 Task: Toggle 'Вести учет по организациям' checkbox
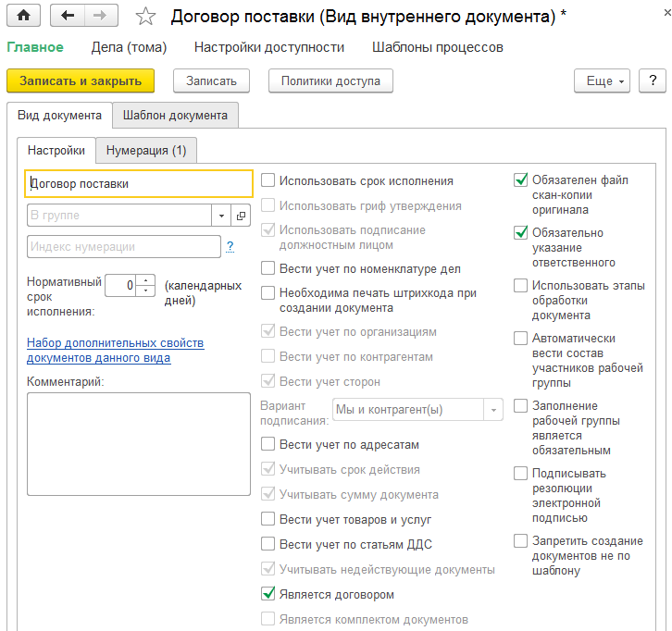click(x=268, y=331)
